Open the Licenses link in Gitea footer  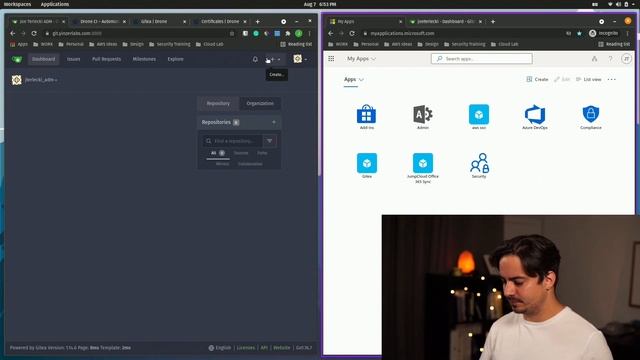[246, 348]
